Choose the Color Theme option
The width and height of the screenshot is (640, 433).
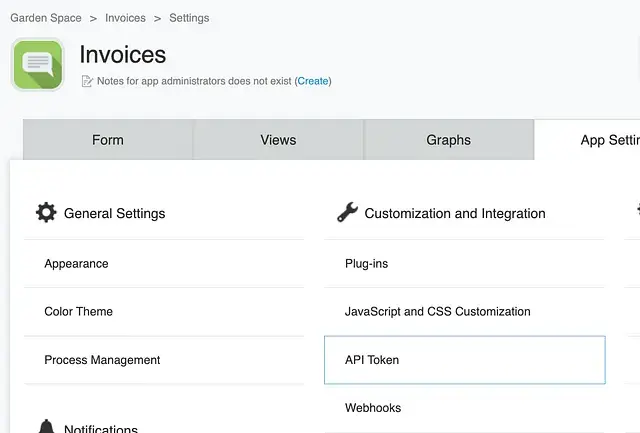(x=78, y=312)
